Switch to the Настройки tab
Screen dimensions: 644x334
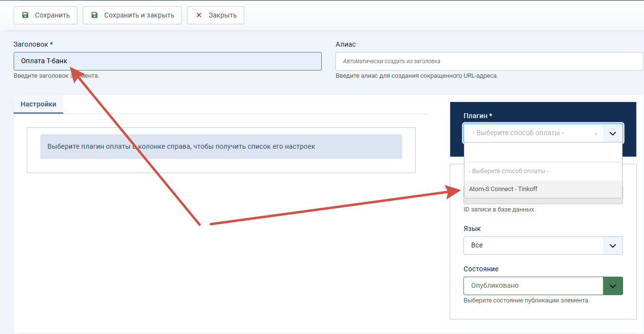coord(38,104)
